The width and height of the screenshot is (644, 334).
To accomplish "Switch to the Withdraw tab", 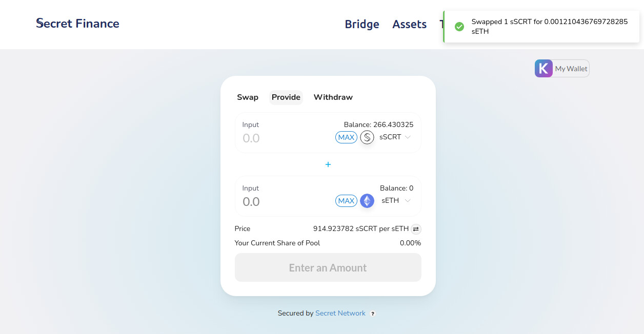I will (333, 97).
